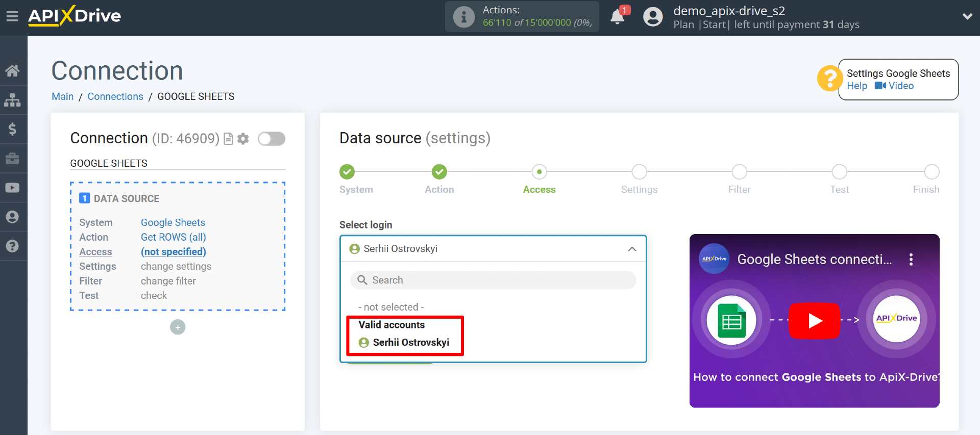
Task: Click the Finish step circle
Action: tap(932, 172)
